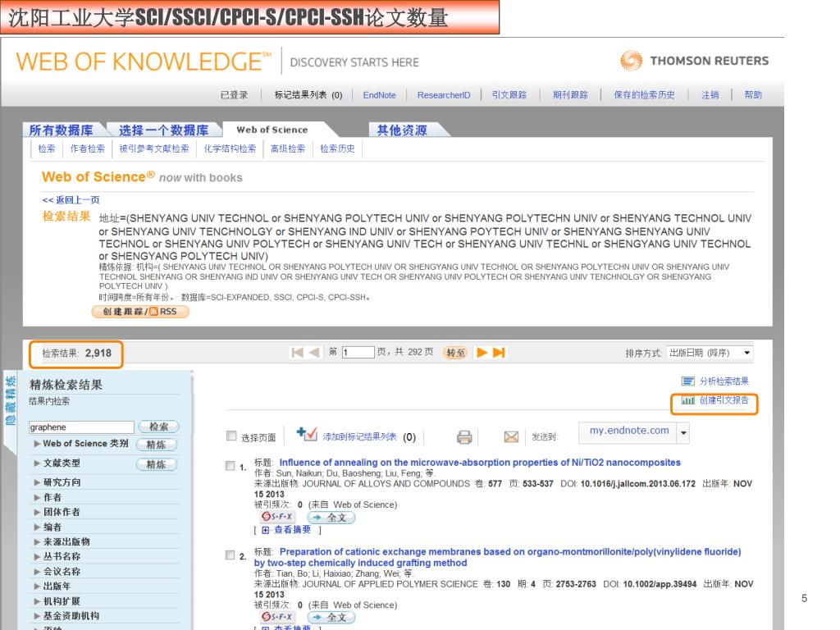Click the 帮助 help link
The image size is (840, 630).
(x=753, y=95)
